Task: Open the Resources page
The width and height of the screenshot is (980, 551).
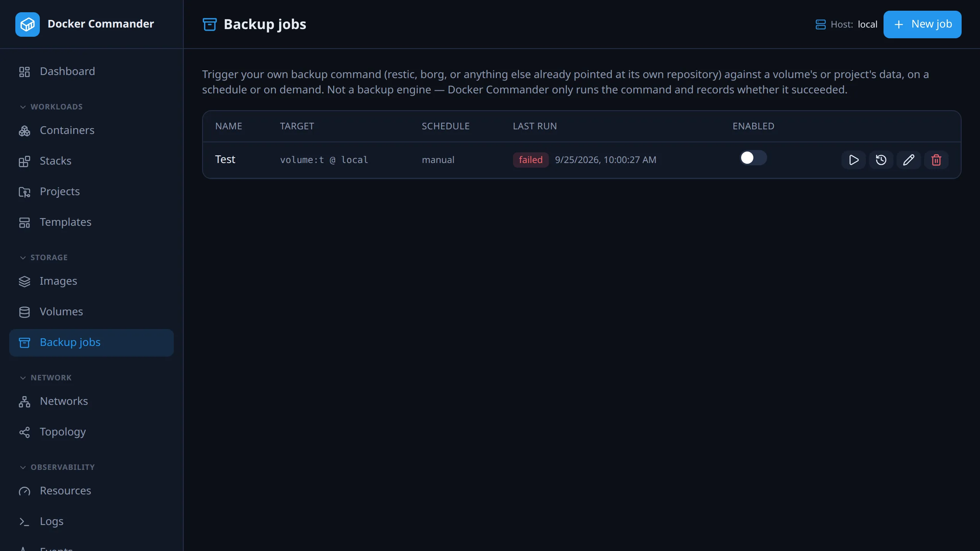Action: point(91,491)
